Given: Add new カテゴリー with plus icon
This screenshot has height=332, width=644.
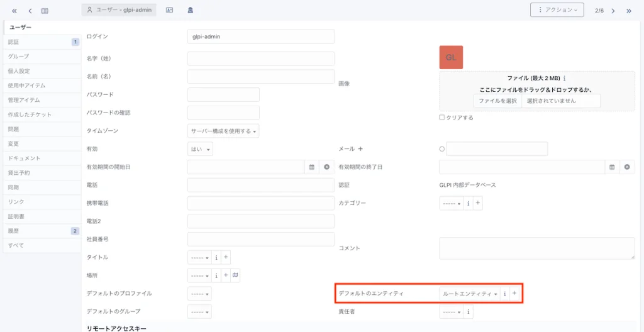Looking at the screenshot, I should coord(478,203).
